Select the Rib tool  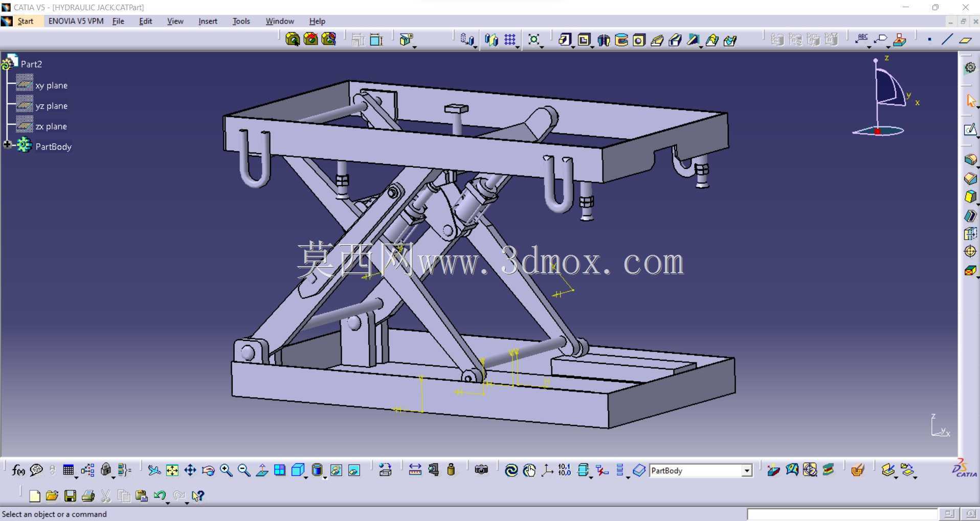point(657,39)
